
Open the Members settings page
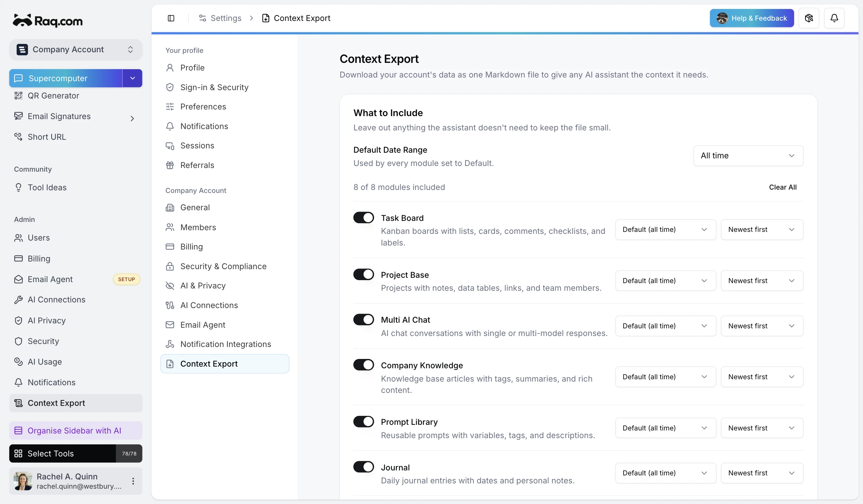(x=225, y=227)
